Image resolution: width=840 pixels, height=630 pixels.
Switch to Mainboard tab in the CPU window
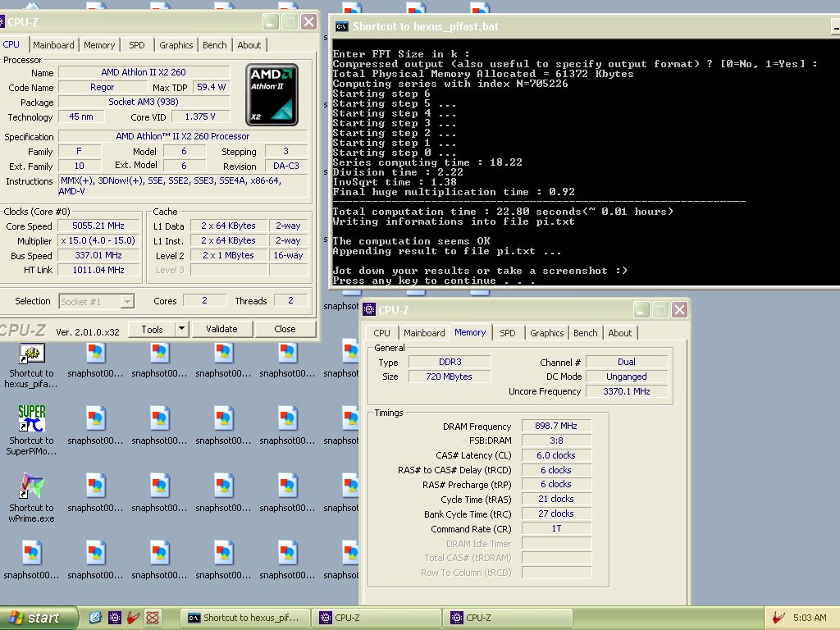pos(53,45)
